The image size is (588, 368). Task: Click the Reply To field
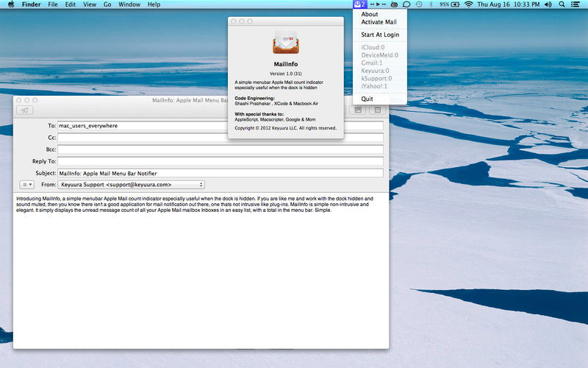220,161
